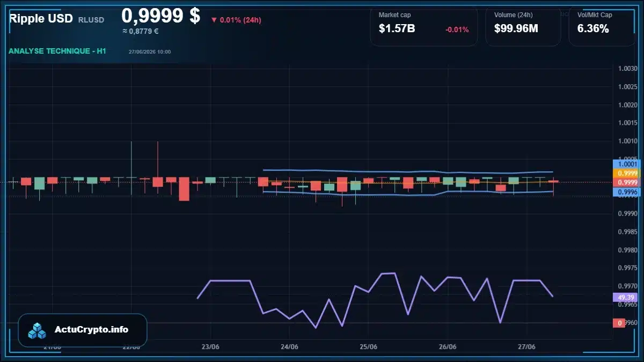Click the 0.9980 price axis label
Viewport: 644px width, 362px height.
click(x=627, y=250)
